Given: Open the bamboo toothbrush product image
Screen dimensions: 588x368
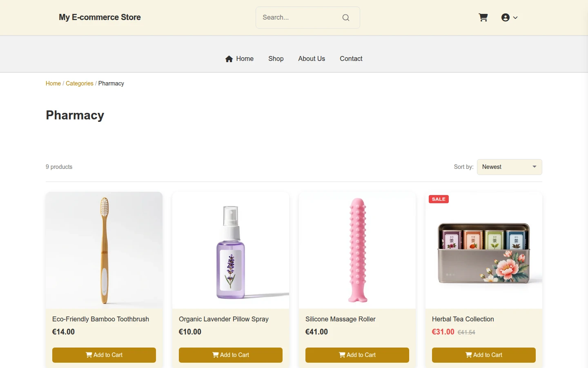Looking at the screenshot, I should 104,250.
